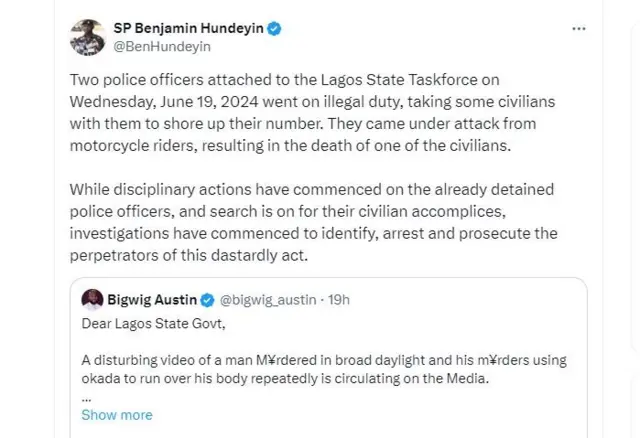Click Bigwig Austin's small profile avatar
Viewport: 640px width, 438px height.
tap(91, 299)
